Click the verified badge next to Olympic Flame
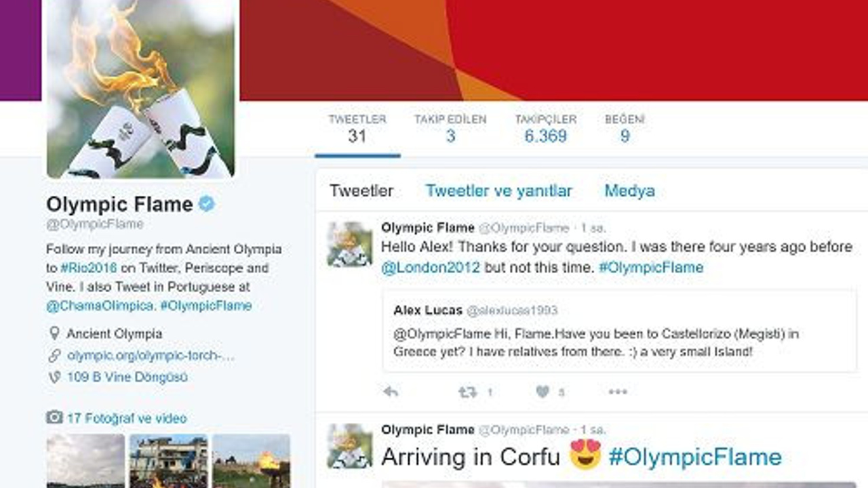868x488 pixels. click(207, 203)
